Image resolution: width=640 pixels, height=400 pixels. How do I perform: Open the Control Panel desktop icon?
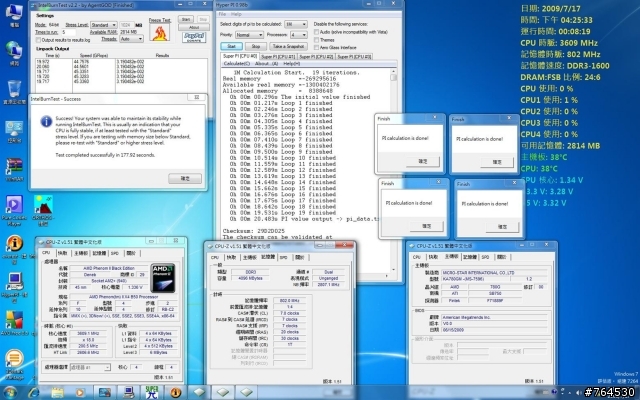14,131
